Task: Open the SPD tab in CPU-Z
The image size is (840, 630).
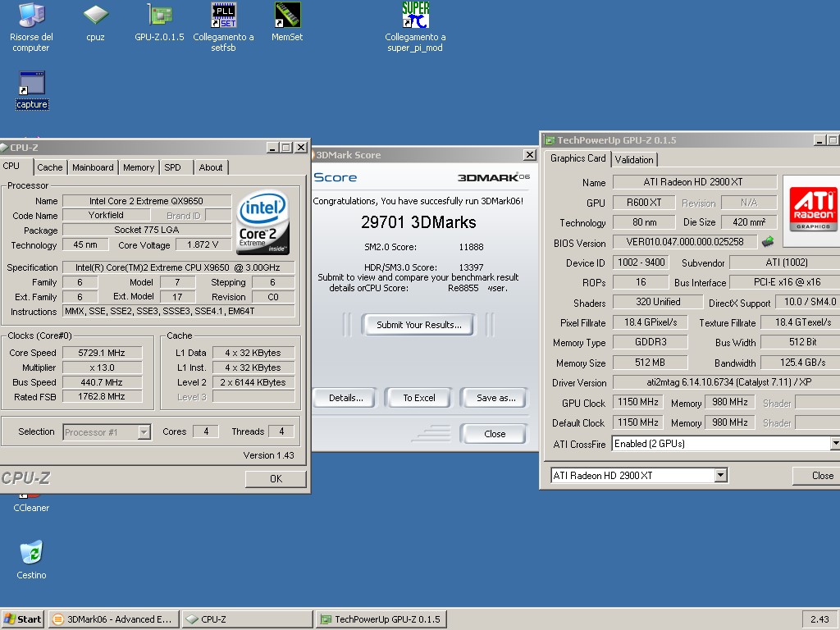Action: (x=172, y=167)
